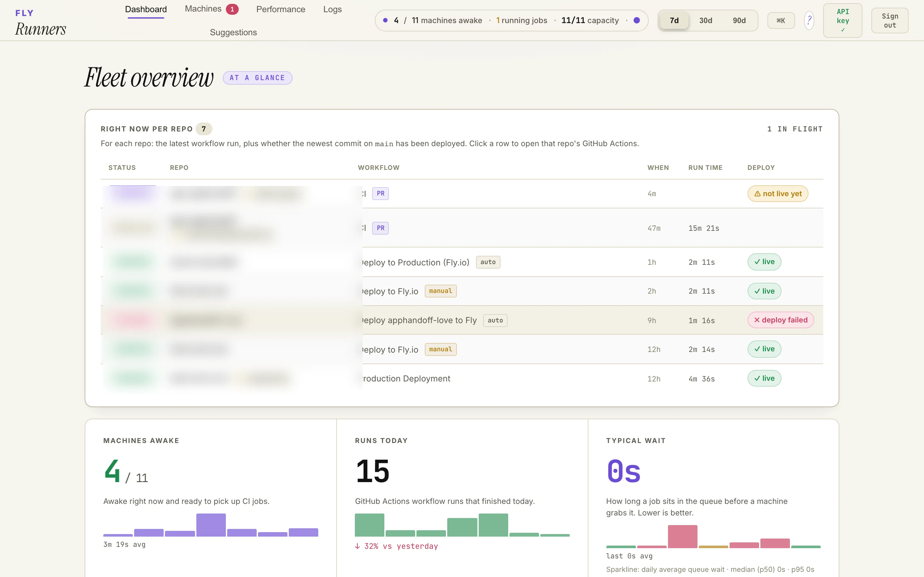Click the Sign out button

point(889,21)
